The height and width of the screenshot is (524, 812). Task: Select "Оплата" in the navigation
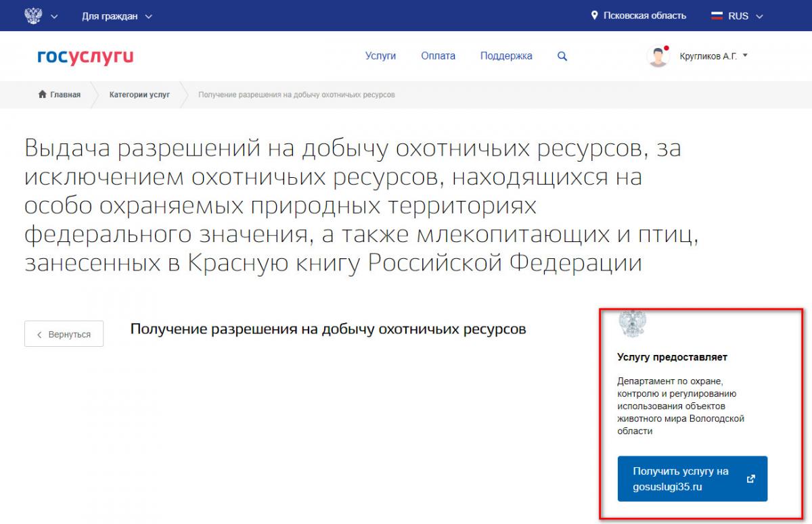click(x=438, y=56)
